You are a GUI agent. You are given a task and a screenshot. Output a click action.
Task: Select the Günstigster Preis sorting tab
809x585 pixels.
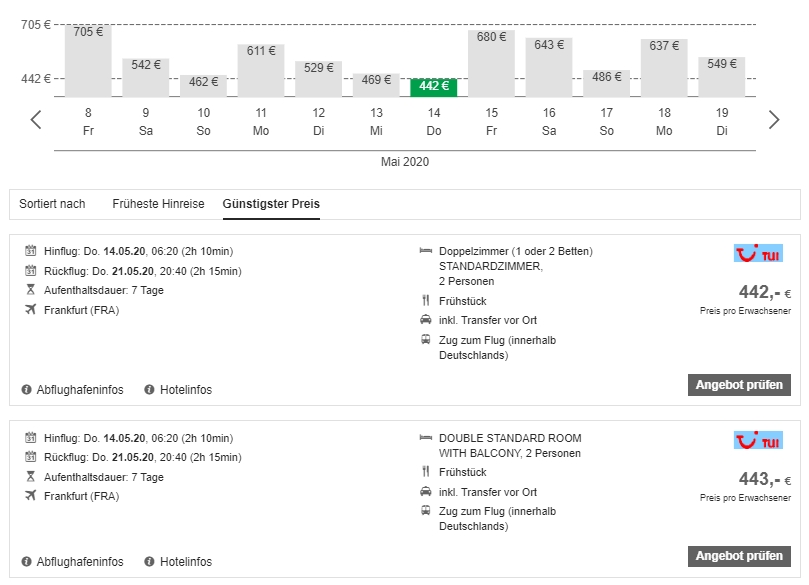pyautogui.click(x=271, y=204)
